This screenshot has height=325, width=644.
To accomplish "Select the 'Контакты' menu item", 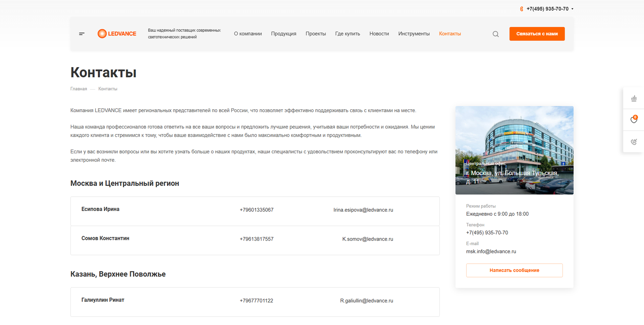I will click(x=450, y=34).
